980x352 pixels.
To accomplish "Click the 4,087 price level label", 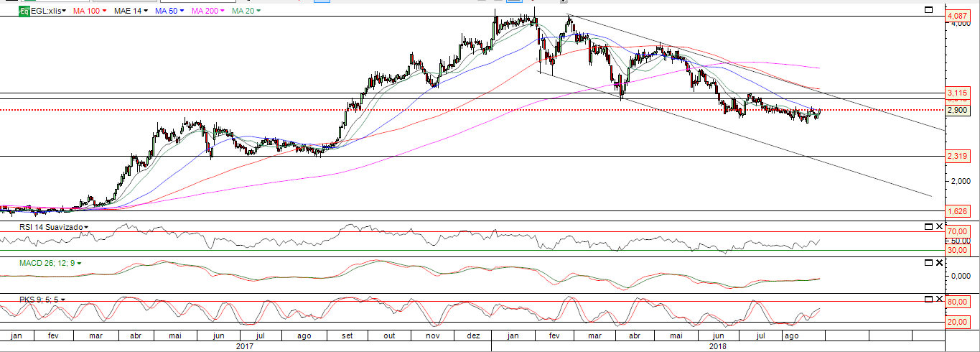I will pyautogui.click(x=956, y=16).
